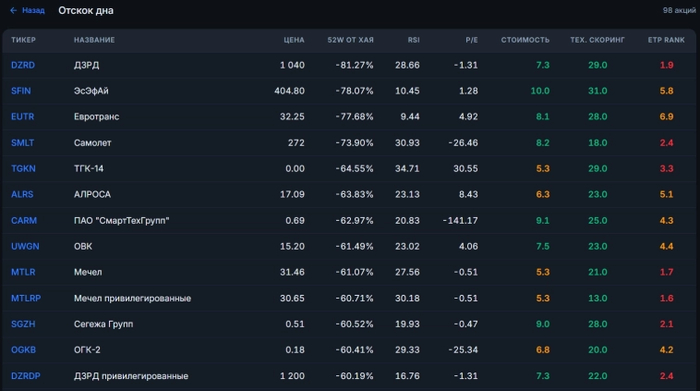Sort by the ЦЕНА column header
This screenshot has height=391, width=700.
294,40
